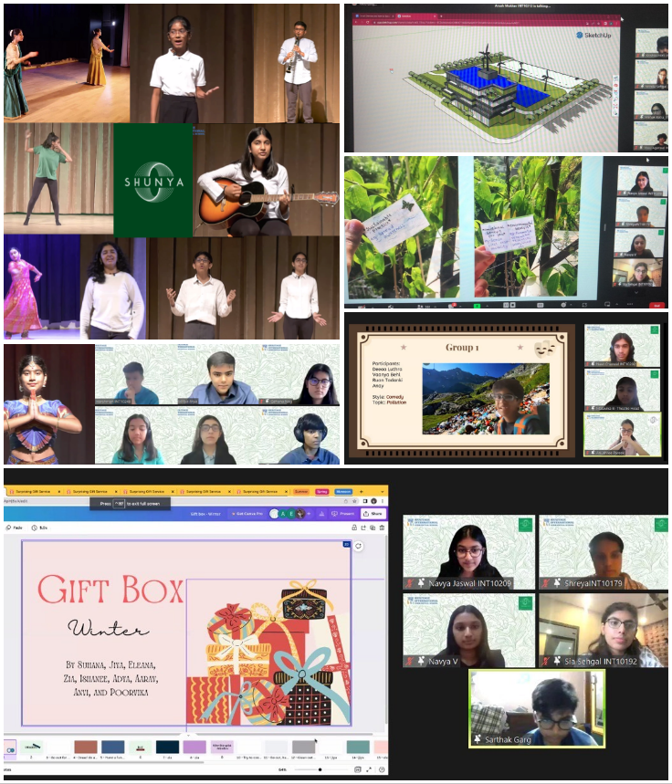Select Sarthak Garg video tile

(536, 709)
